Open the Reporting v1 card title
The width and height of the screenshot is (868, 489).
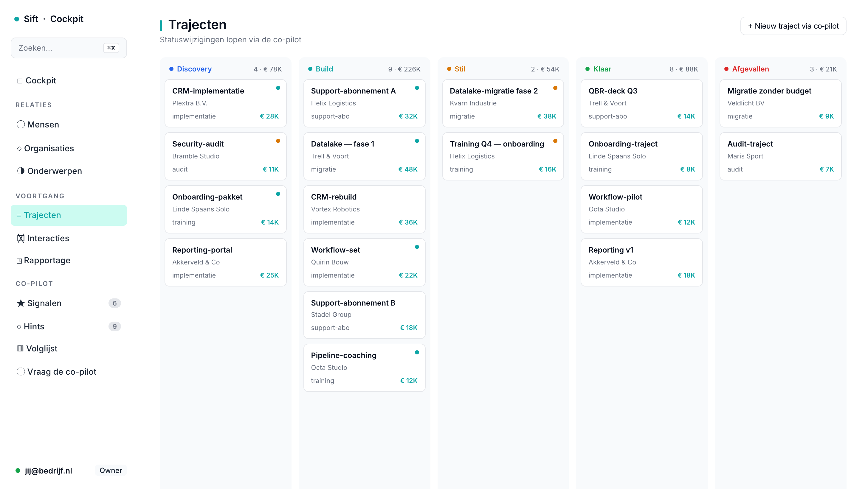[611, 250]
